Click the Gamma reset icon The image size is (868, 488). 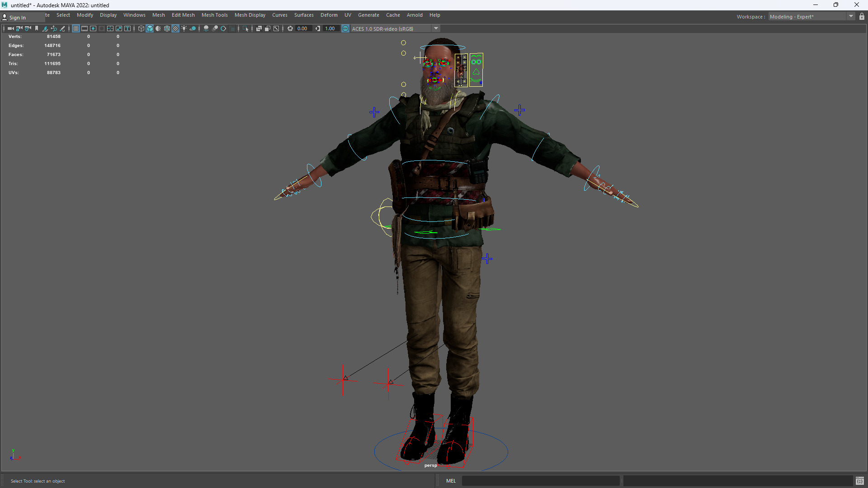(318, 28)
